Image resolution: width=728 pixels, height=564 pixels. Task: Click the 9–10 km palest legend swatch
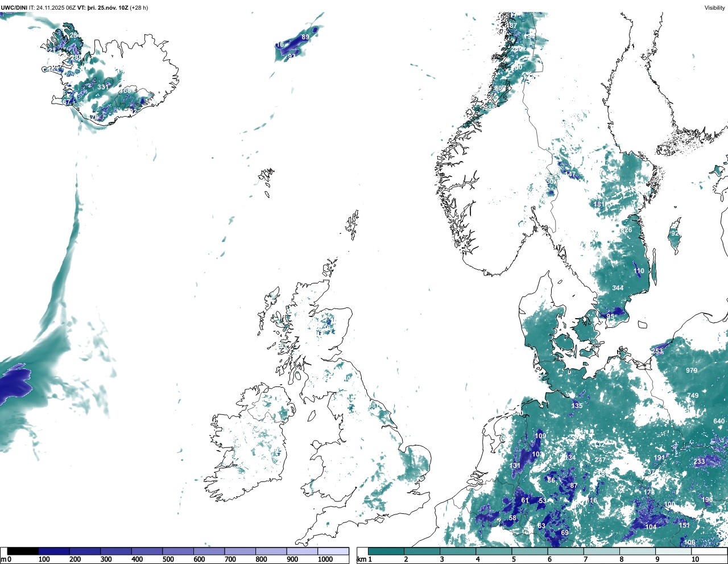tap(674, 551)
